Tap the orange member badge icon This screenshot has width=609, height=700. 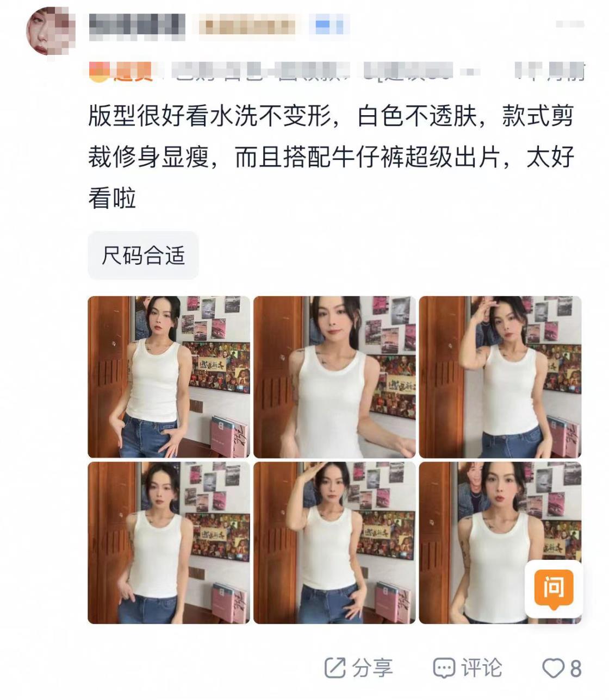pyautogui.click(x=99, y=72)
